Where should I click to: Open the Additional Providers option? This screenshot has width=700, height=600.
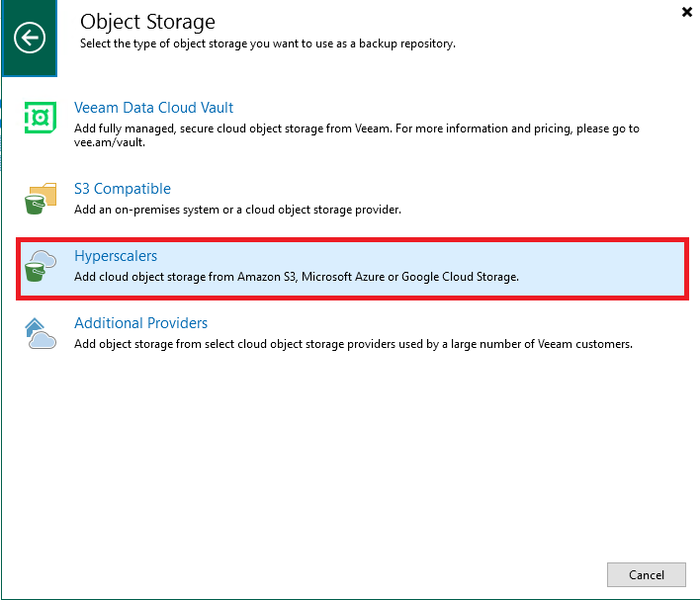[x=140, y=323]
